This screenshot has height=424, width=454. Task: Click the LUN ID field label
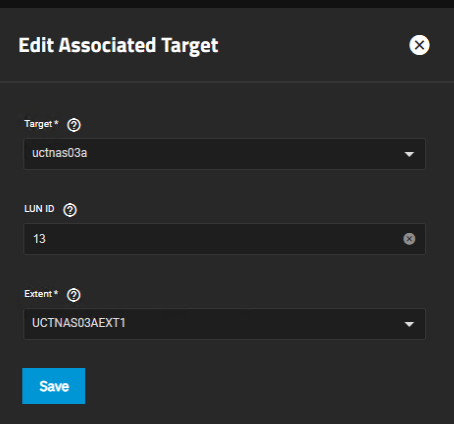click(x=39, y=209)
